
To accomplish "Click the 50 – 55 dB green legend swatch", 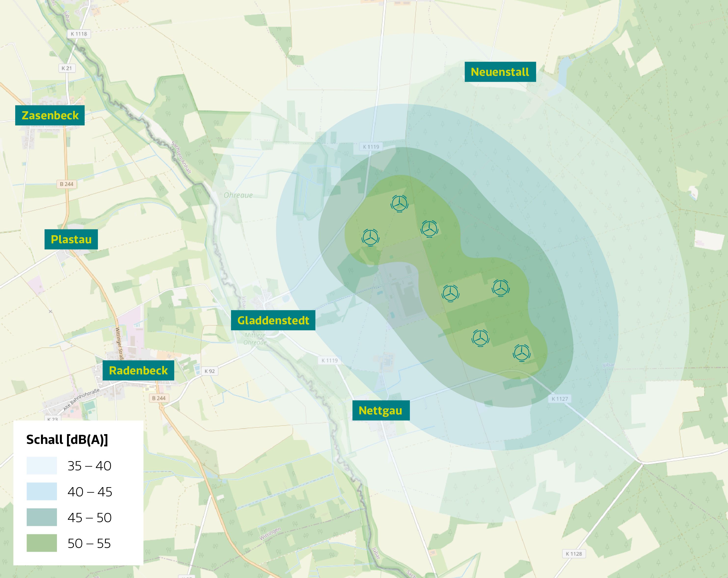I will [42, 543].
